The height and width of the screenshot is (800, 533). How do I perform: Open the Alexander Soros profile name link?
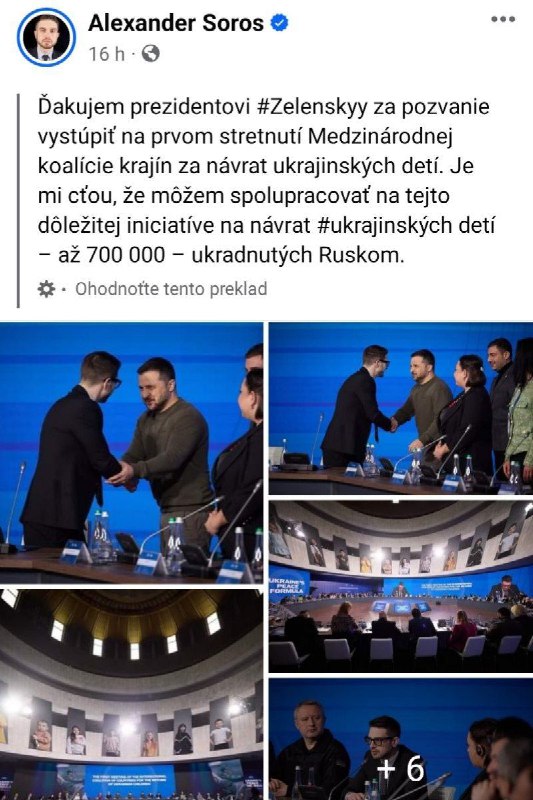[x=176, y=23]
